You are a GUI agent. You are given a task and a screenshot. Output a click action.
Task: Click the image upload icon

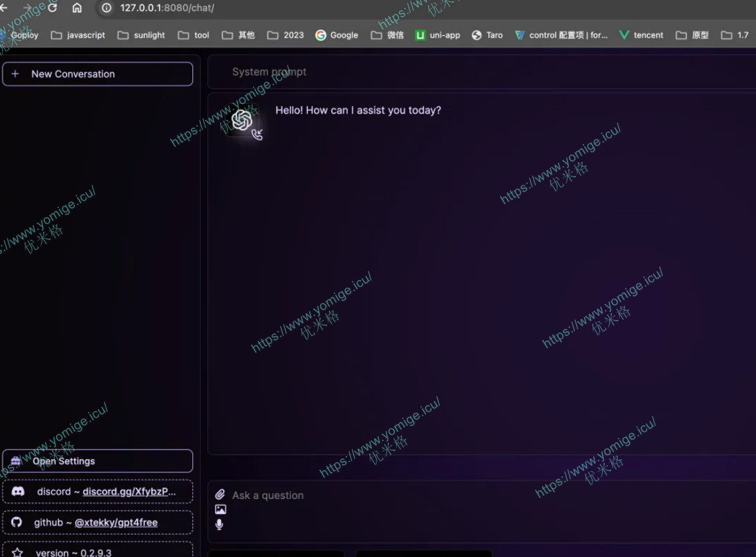(220, 509)
